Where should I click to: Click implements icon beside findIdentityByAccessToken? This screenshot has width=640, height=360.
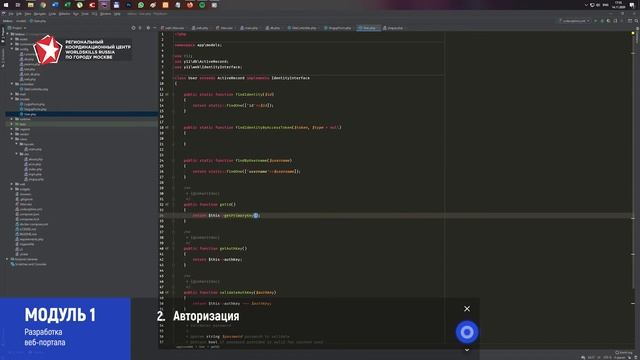(167, 127)
